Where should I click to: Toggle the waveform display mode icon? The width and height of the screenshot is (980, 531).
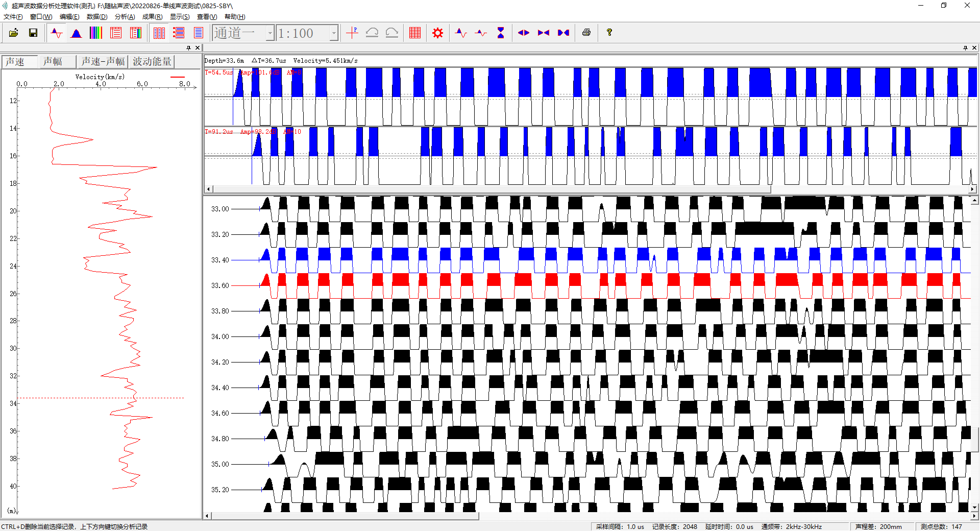(x=57, y=33)
